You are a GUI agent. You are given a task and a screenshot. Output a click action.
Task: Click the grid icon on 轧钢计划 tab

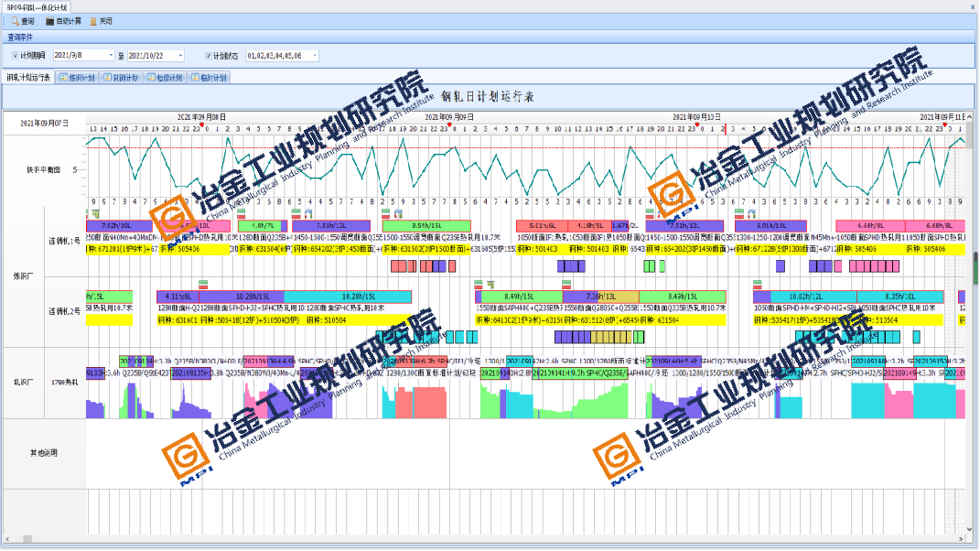tap(107, 78)
